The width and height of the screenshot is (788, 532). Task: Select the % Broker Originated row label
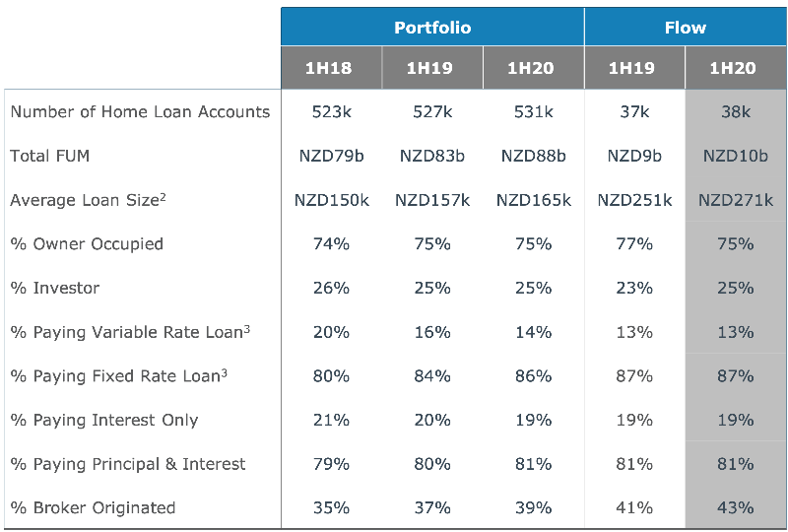pos(93,507)
